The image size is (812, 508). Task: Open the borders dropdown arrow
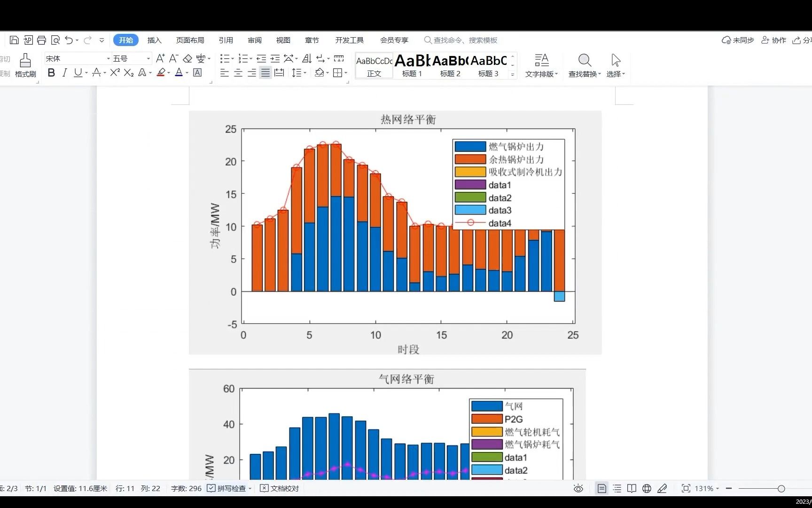pos(346,72)
